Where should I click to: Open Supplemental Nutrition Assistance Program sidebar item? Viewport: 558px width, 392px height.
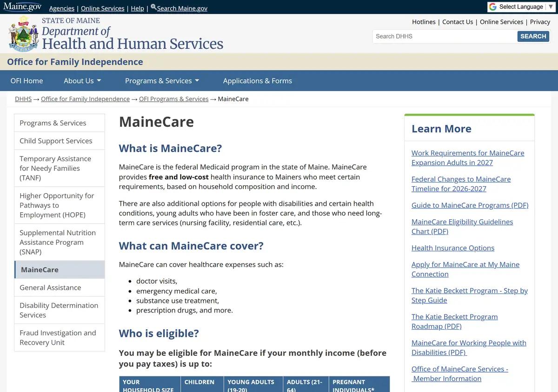[60, 242]
